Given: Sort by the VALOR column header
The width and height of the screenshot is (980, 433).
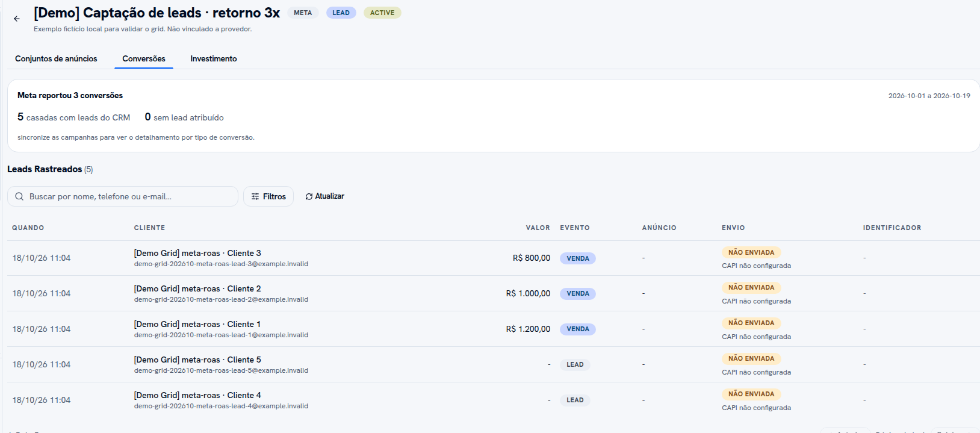Looking at the screenshot, I should (538, 228).
